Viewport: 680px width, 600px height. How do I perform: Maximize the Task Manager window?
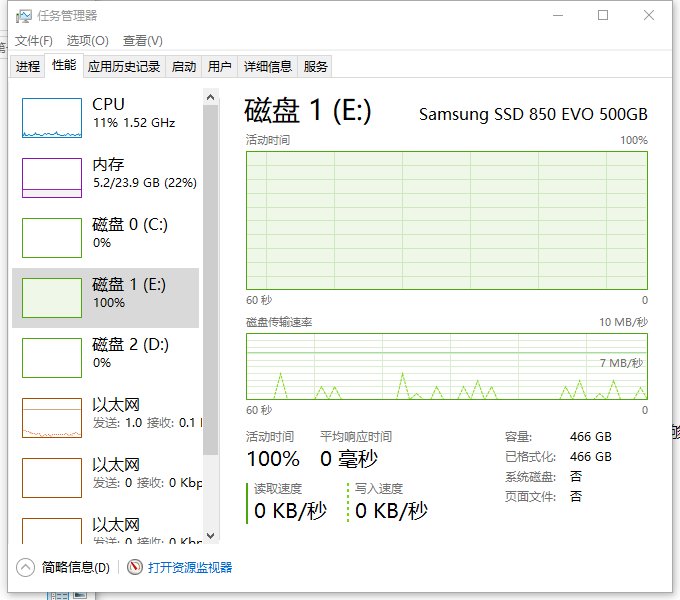point(603,16)
